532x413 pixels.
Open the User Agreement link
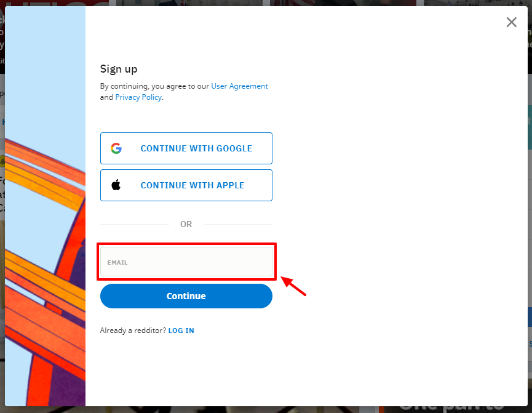pyautogui.click(x=239, y=86)
